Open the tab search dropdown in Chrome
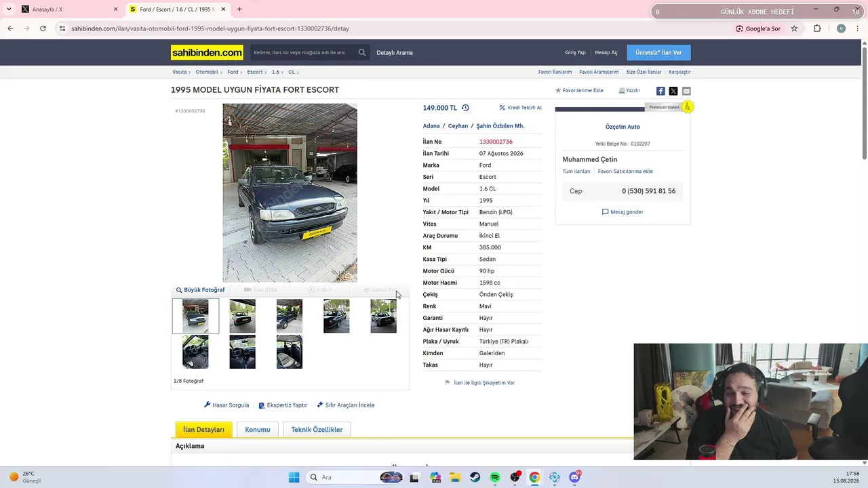The image size is (868, 488). click(x=9, y=9)
